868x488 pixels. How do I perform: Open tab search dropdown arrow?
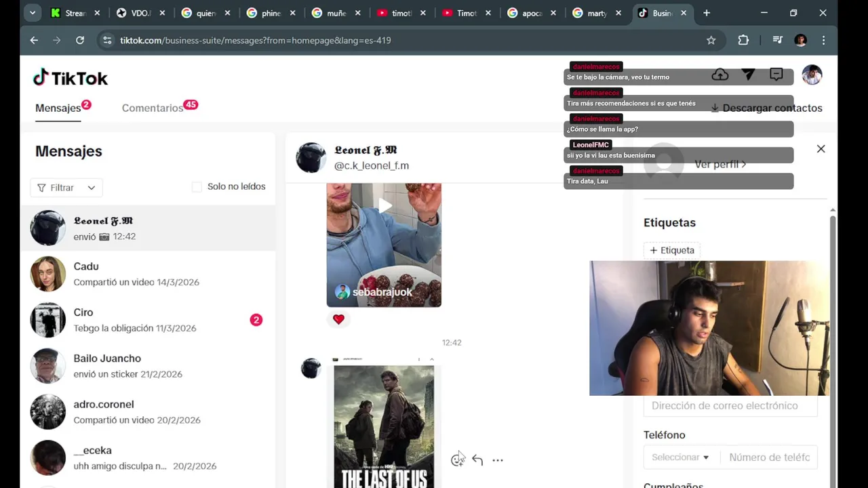32,13
